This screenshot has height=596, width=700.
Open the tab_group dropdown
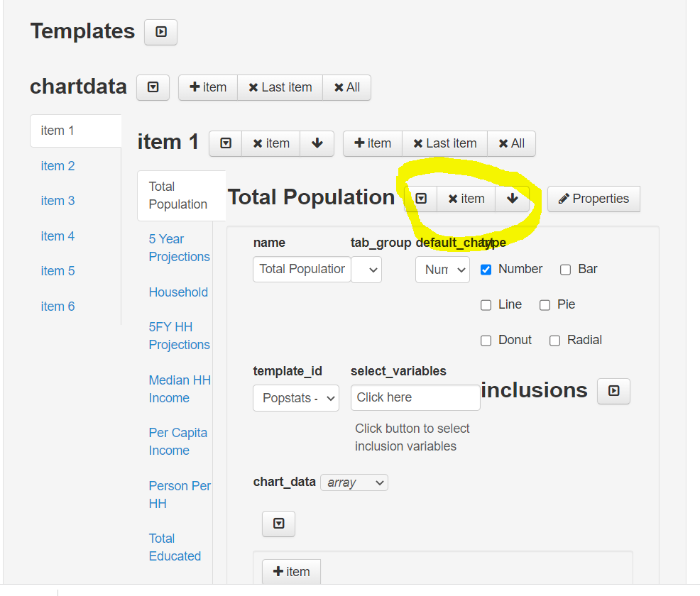[366, 270]
